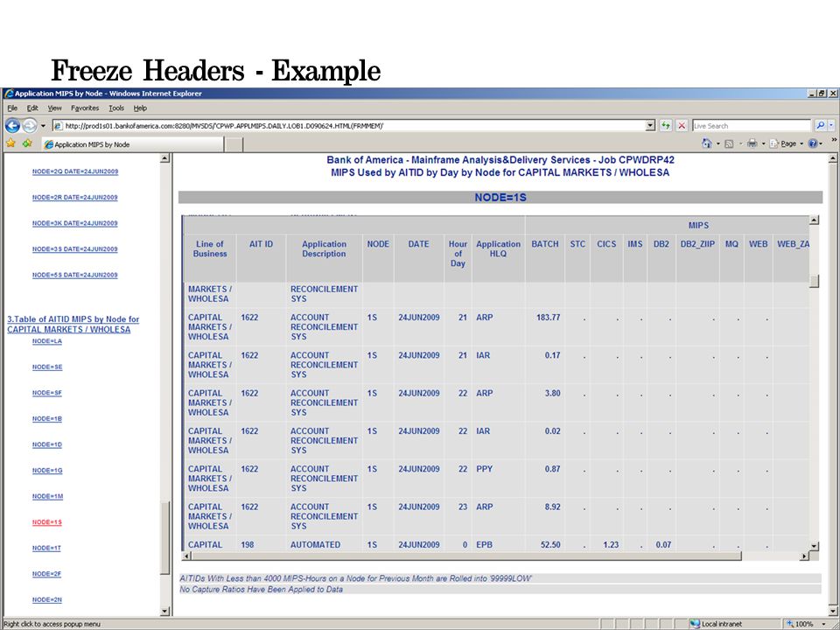
Task: Open the Home button dropdown arrow
Action: coord(717,143)
